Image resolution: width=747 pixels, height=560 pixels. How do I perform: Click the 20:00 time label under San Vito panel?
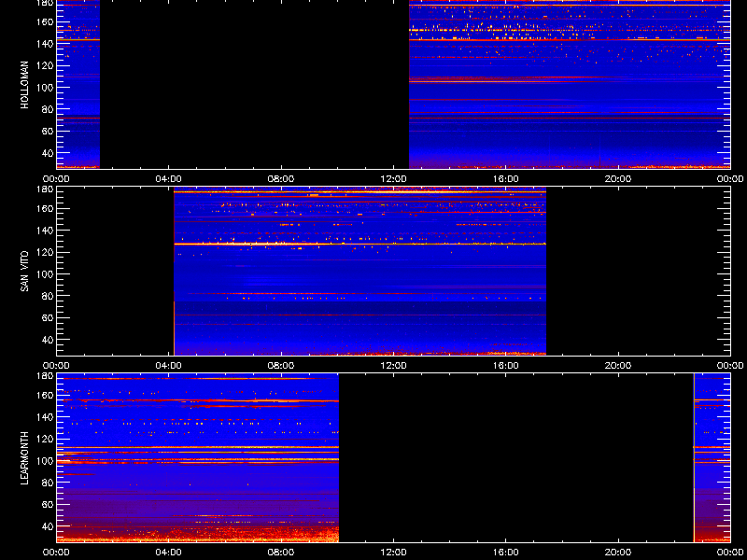pyautogui.click(x=618, y=366)
